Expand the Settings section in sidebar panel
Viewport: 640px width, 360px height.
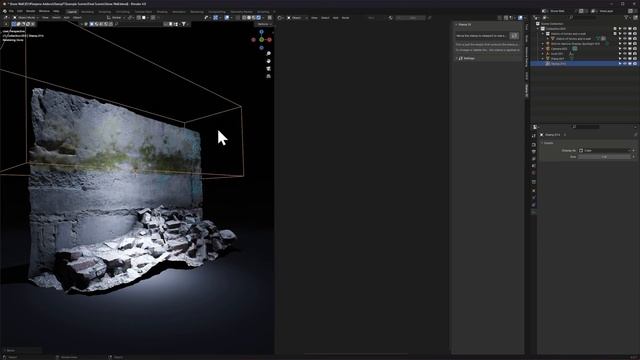click(x=467, y=58)
